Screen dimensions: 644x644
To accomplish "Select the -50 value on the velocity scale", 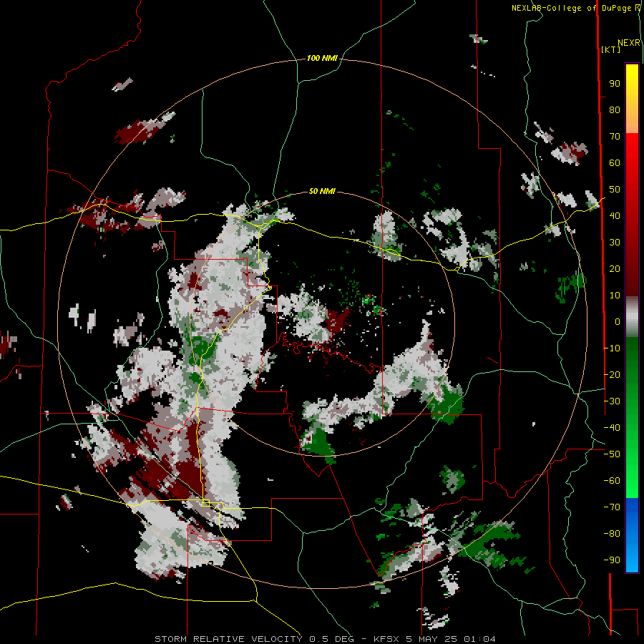I will pyautogui.click(x=612, y=454).
